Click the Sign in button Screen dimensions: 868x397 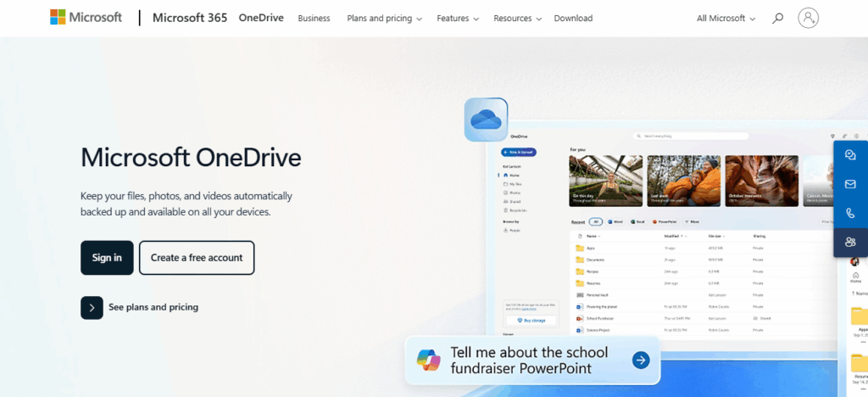[x=107, y=258]
